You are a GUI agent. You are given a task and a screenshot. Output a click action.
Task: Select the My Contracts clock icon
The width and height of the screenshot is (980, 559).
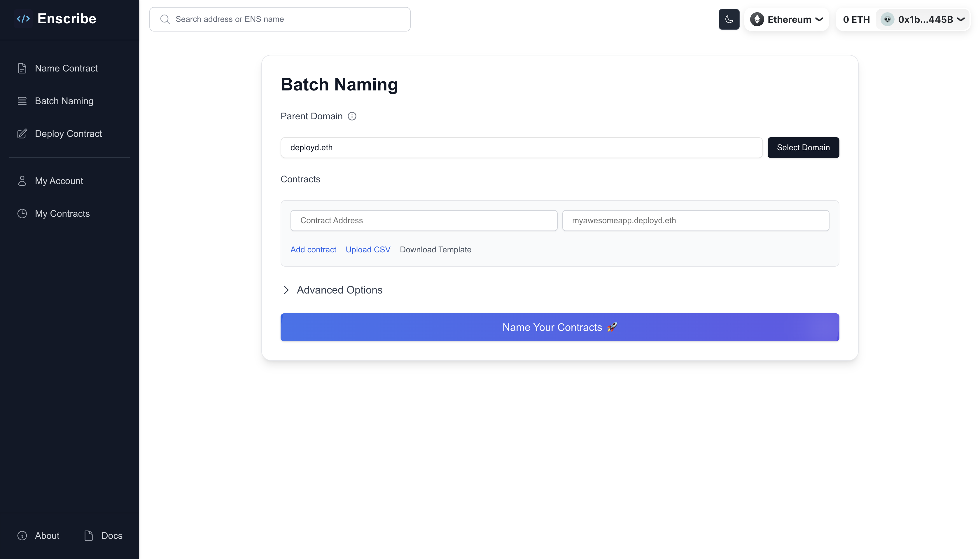(22, 213)
